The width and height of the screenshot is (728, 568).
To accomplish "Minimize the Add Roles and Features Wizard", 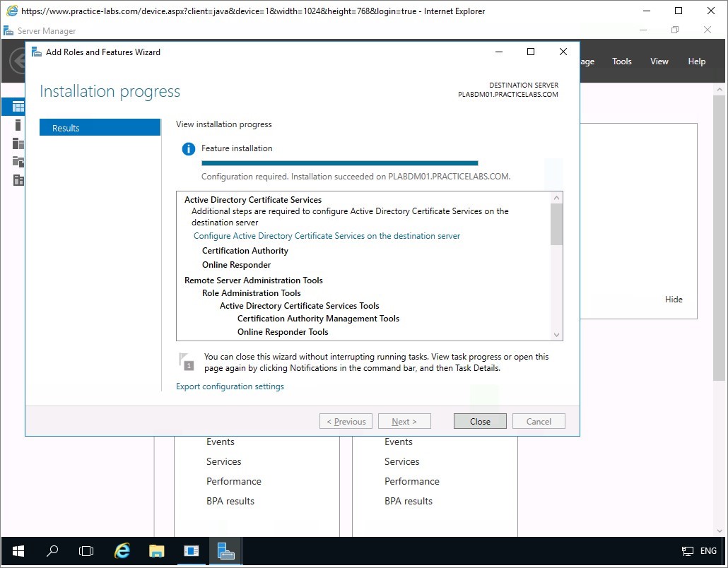I will coord(499,52).
